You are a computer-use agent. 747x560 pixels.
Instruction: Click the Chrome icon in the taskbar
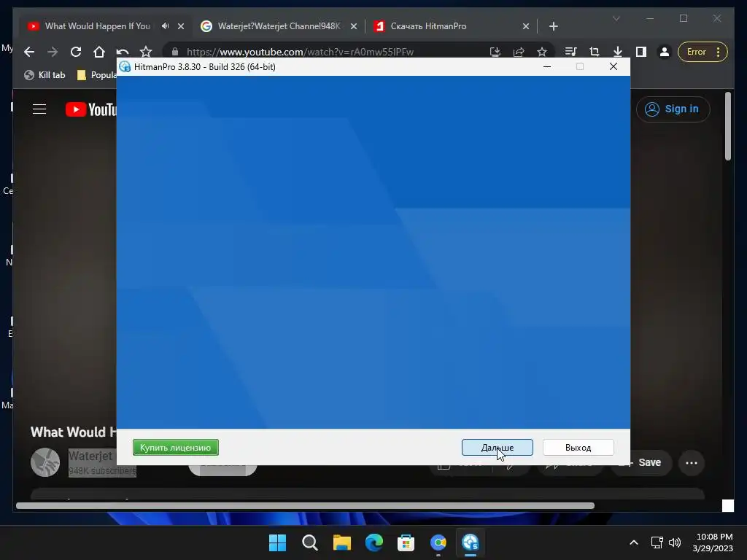438,542
